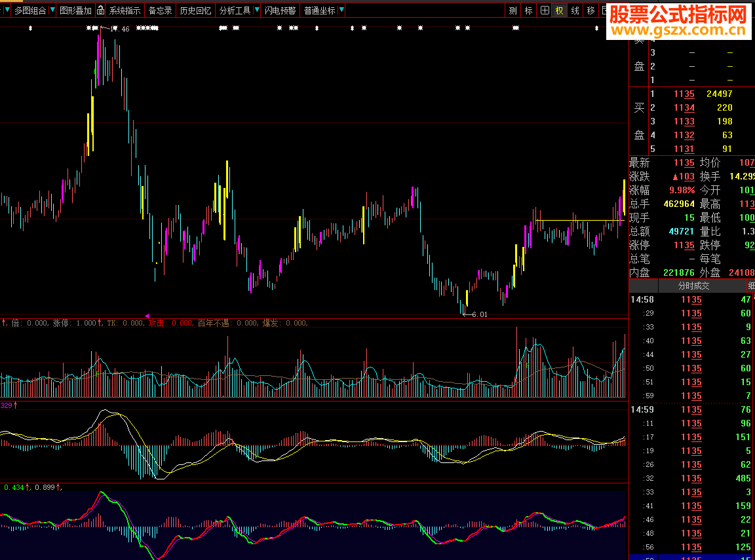This screenshot has width=755, height=560.
Task: Open the 备忘录 memo menu
Action: pyautogui.click(x=160, y=10)
